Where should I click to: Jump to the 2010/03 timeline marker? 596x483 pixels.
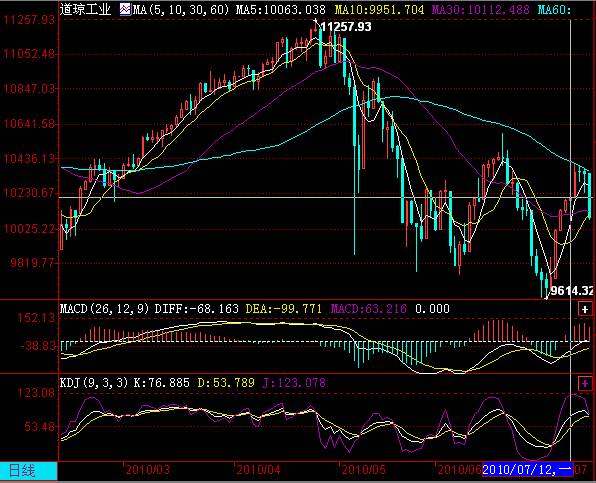point(147,470)
